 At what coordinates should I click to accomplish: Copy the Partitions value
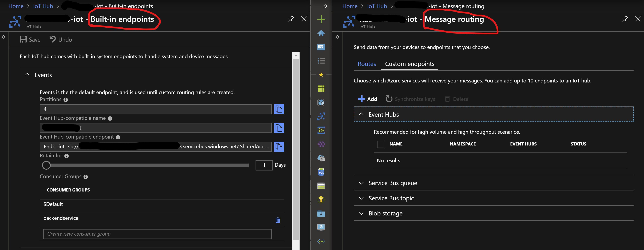[279, 109]
